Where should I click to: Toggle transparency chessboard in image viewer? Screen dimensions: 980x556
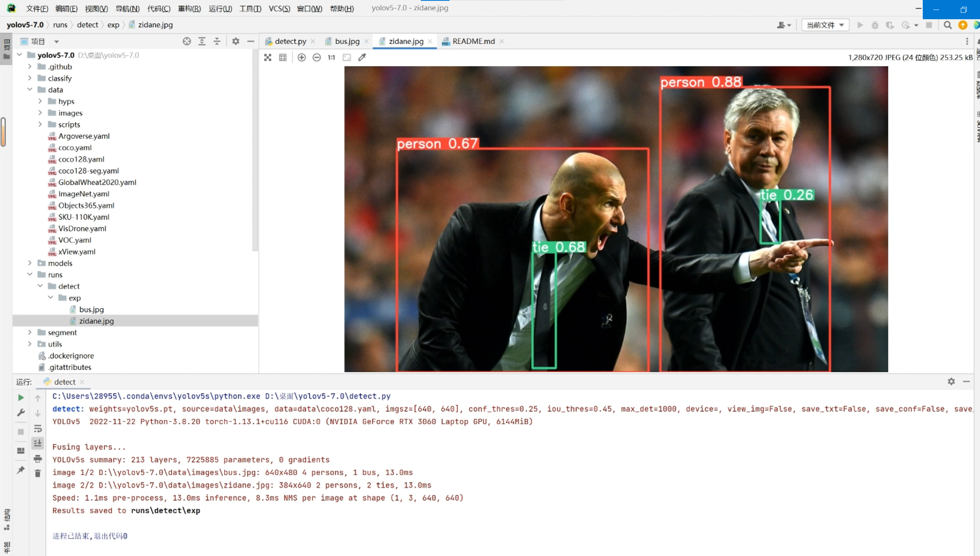point(268,57)
